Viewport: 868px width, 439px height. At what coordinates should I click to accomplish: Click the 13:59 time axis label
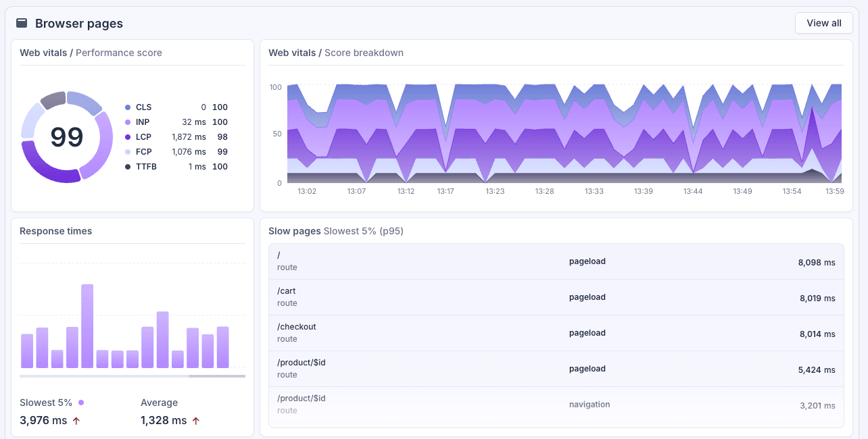point(835,192)
